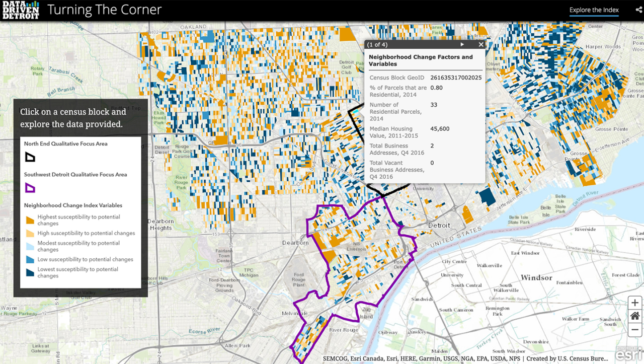This screenshot has width=644, height=364.
Task: Open the share icon in the top bar
Action: [638, 10]
